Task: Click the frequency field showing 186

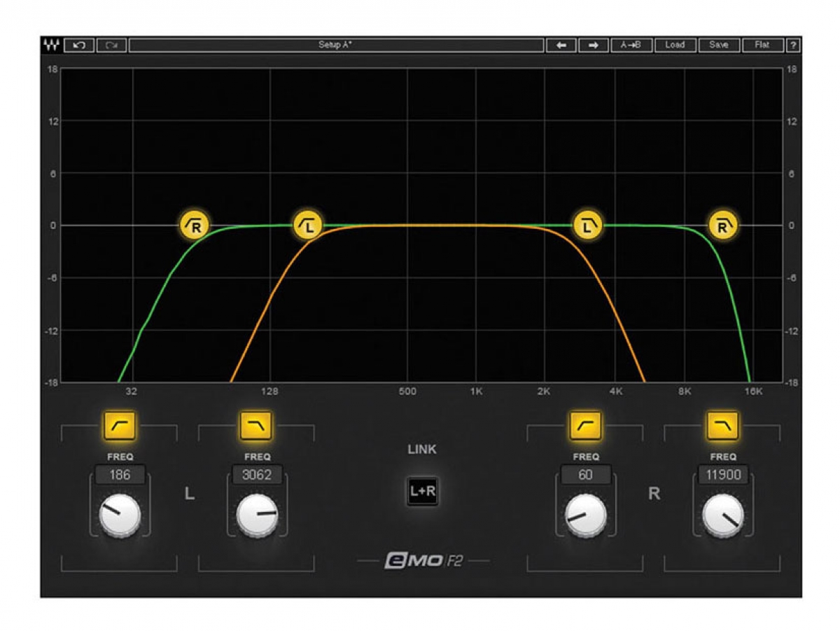Action: click(x=120, y=475)
